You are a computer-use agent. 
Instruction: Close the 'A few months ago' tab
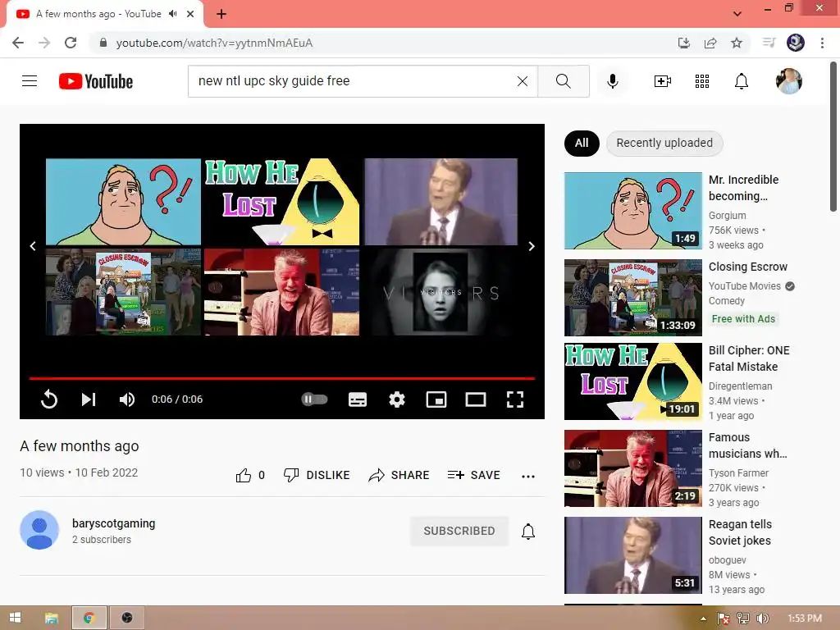click(x=190, y=14)
